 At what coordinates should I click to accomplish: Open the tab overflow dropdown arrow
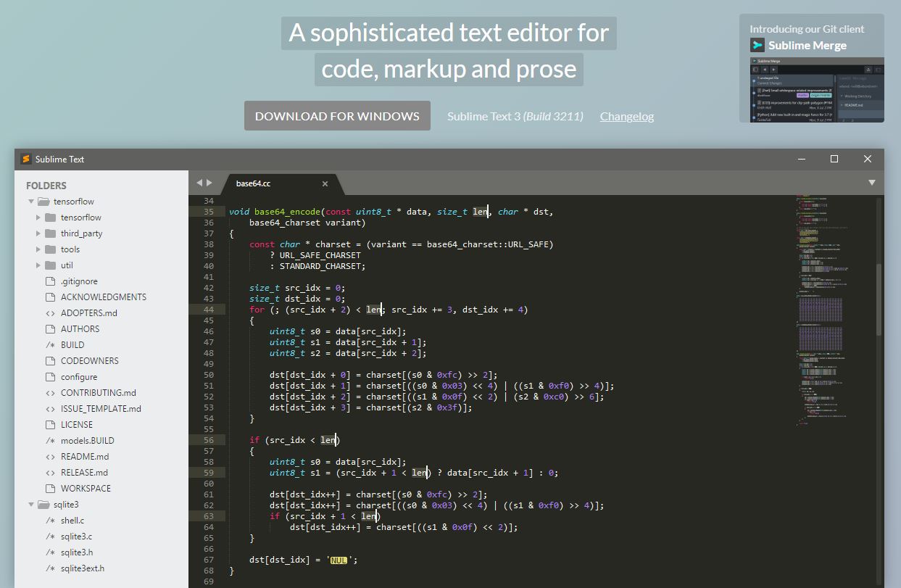pos(871,183)
